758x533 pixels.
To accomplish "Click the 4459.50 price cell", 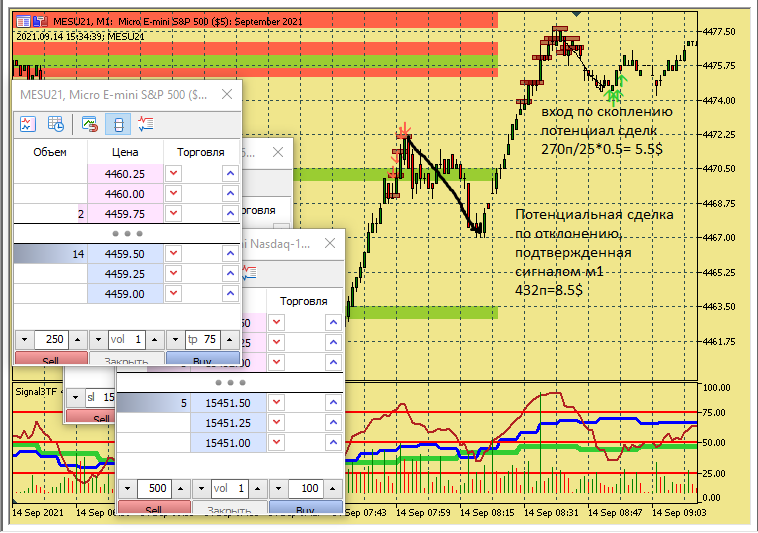I will [125, 254].
